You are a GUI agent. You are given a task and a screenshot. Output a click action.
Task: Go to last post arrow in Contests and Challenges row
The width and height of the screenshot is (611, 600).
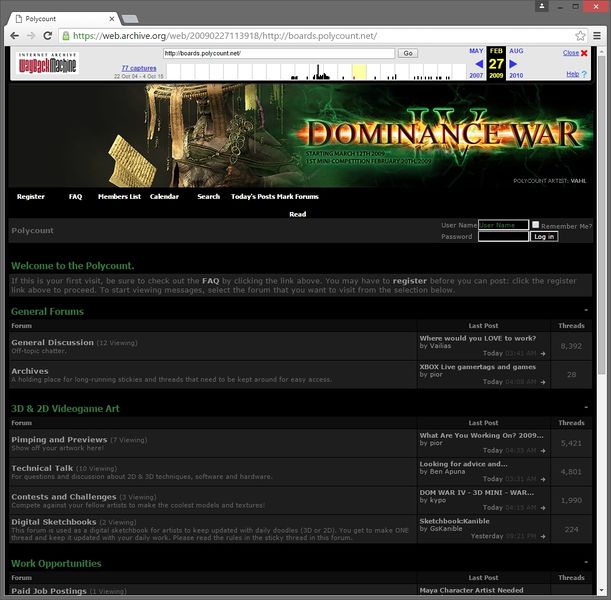click(x=543, y=508)
